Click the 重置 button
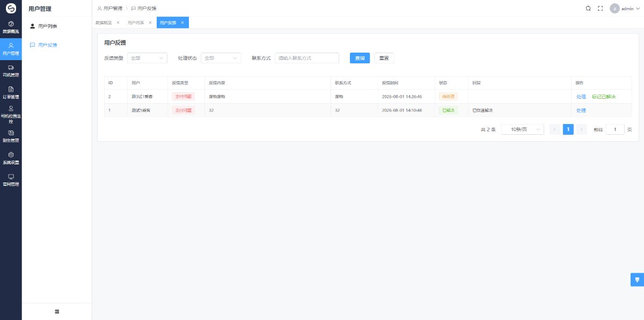The height and width of the screenshot is (320, 644). tap(384, 58)
